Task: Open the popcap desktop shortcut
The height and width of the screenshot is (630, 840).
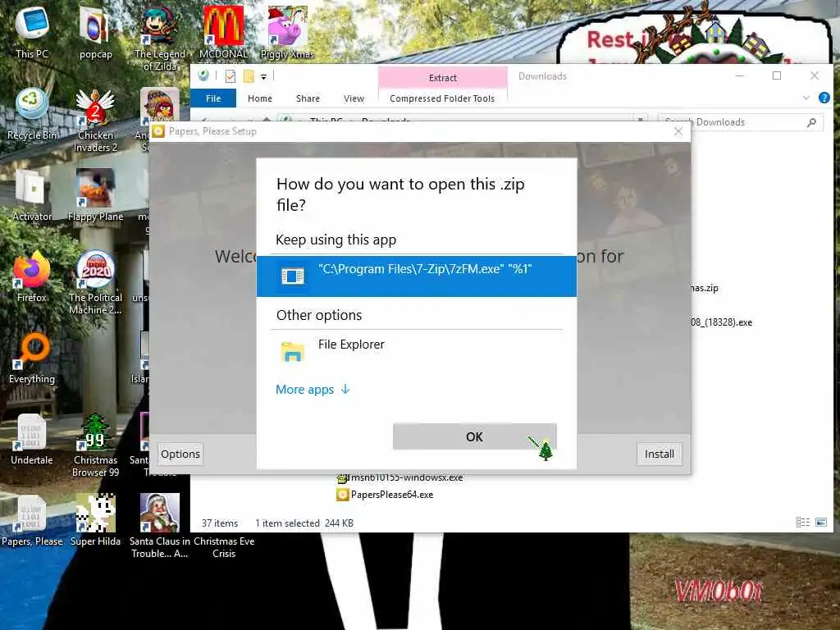Action: [95, 32]
